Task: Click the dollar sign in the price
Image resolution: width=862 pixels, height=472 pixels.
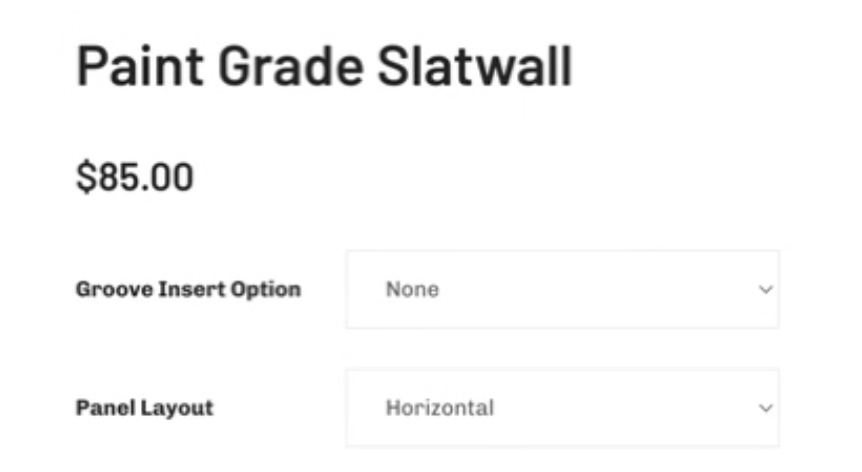Action: tap(84, 178)
